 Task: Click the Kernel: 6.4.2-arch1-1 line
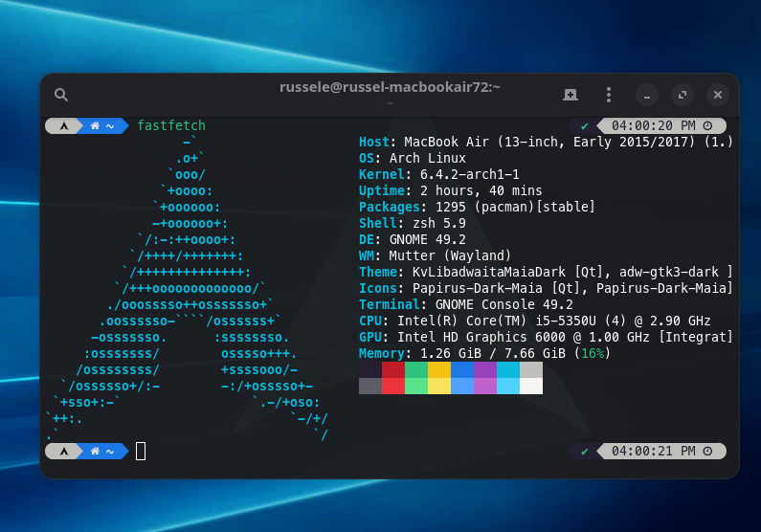(438, 174)
